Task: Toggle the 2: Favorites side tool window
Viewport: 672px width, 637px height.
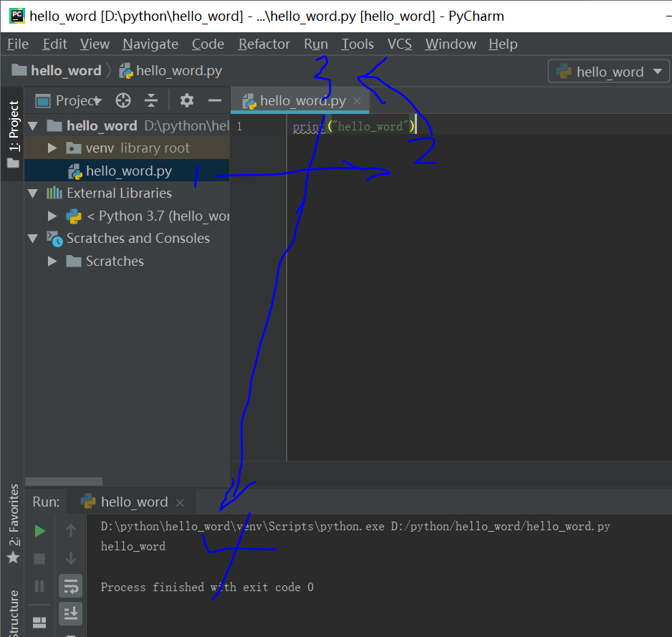Action: tap(14, 523)
